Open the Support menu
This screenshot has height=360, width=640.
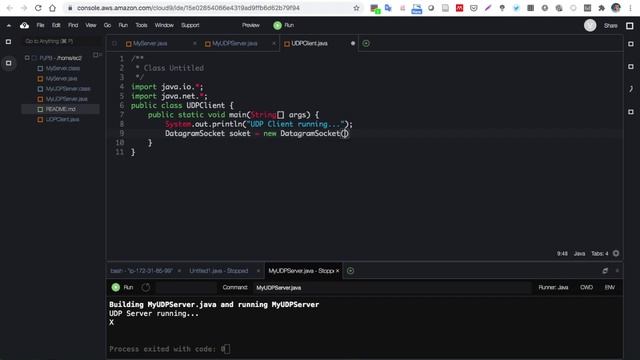190,25
